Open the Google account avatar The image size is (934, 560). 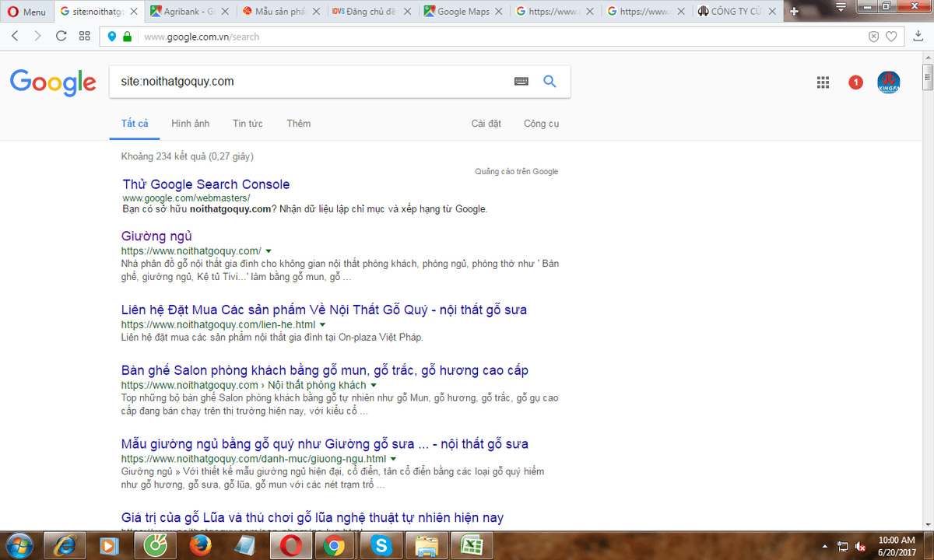[x=888, y=82]
